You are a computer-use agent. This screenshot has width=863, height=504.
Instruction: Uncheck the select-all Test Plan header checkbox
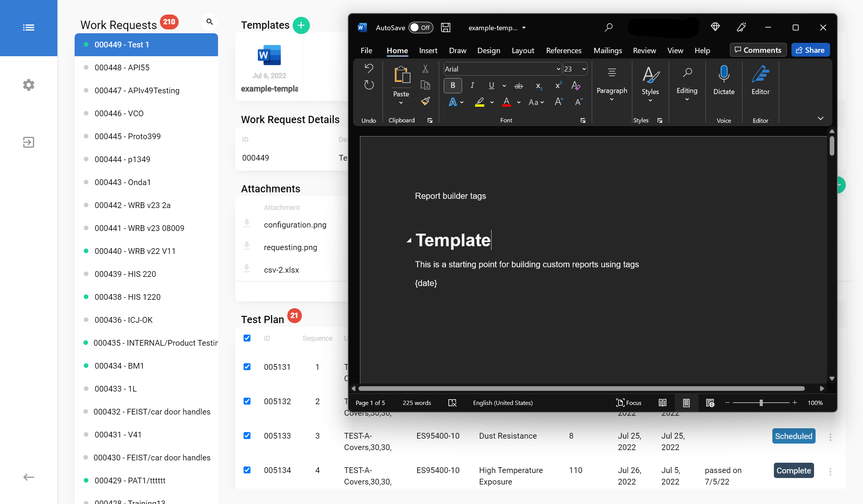[x=247, y=338]
